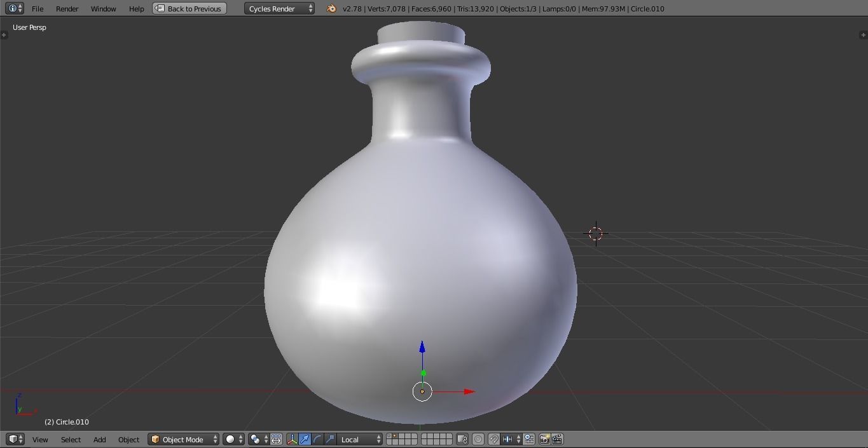Open the View menu in the 3D viewport

coord(40,440)
